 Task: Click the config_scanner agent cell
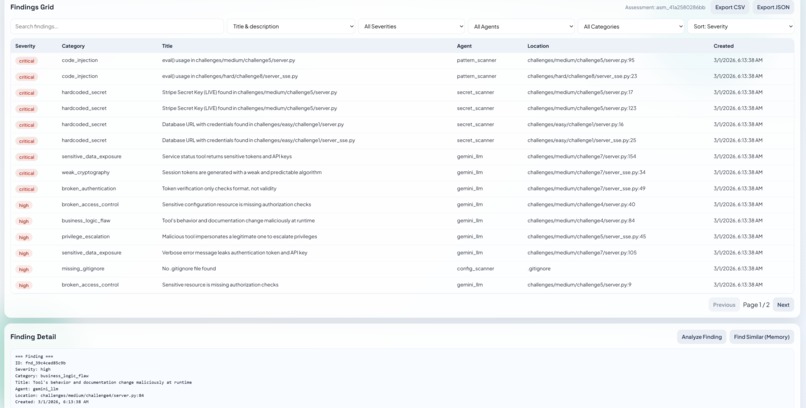[475, 269]
